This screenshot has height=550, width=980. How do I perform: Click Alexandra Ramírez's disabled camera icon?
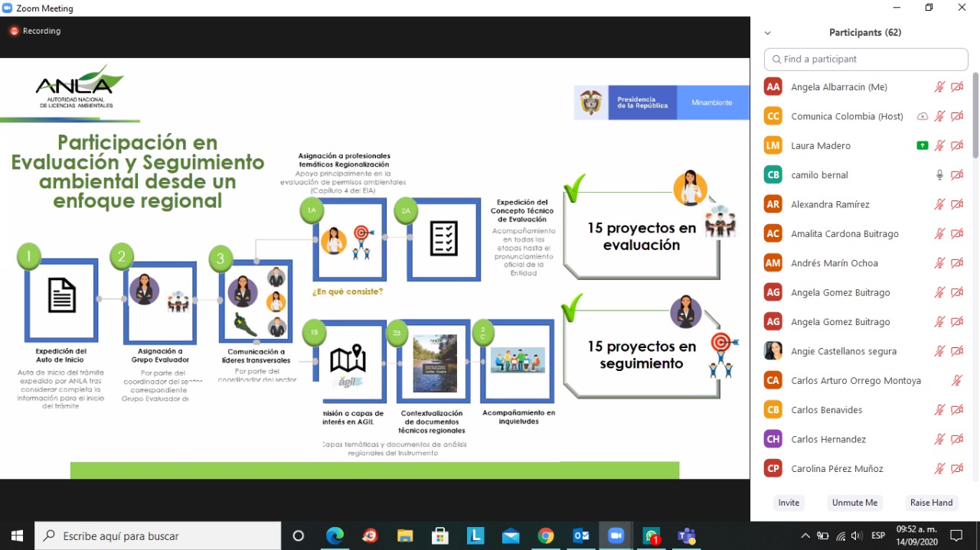coord(956,204)
